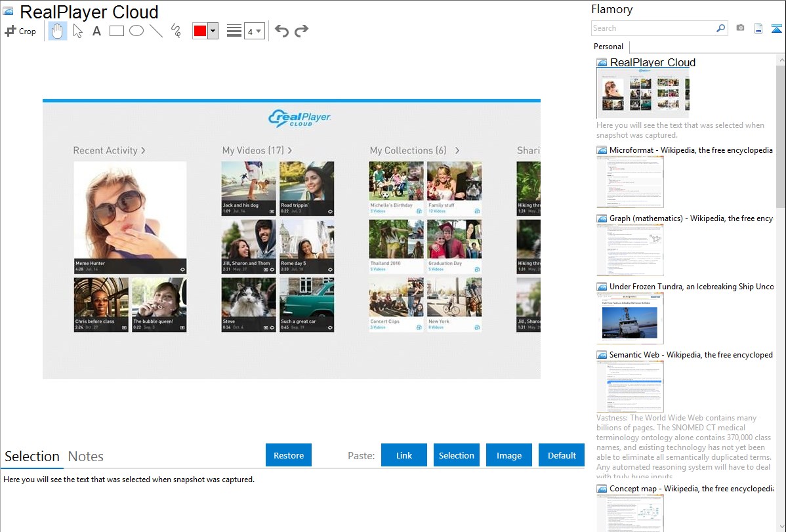Open RealPlayer Cloud snapshot thumbnail in sidebar
The width and height of the screenshot is (786, 532).
pos(643,93)
